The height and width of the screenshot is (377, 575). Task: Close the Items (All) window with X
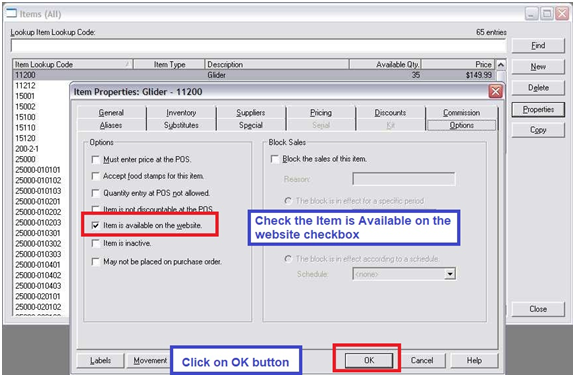(562, 14)
